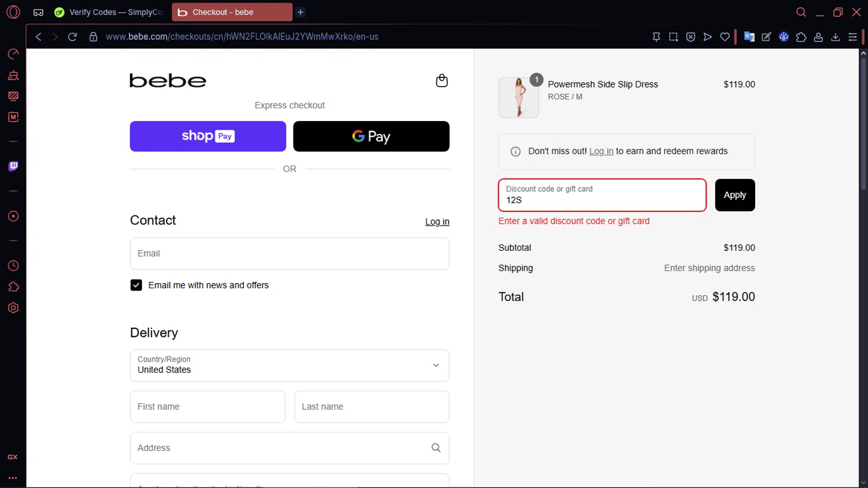Open the striped GX Mods sidebar icon
The image size is (868, 488).
pos(13,96)
